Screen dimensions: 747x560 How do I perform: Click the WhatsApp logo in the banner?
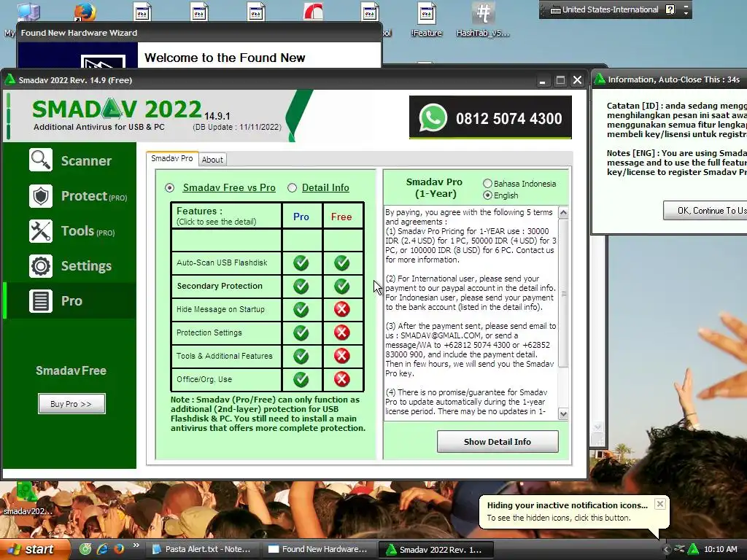(x=433, y=117)
